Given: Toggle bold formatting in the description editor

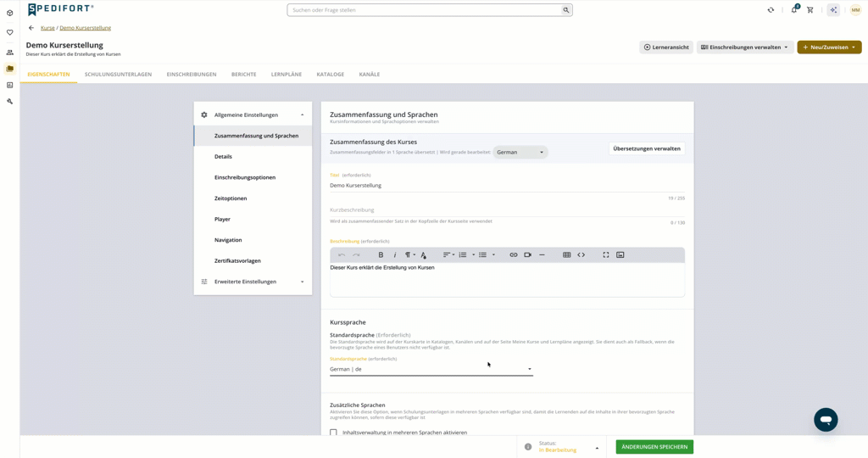Looking at the screenshot, I should tap(381, 254).
